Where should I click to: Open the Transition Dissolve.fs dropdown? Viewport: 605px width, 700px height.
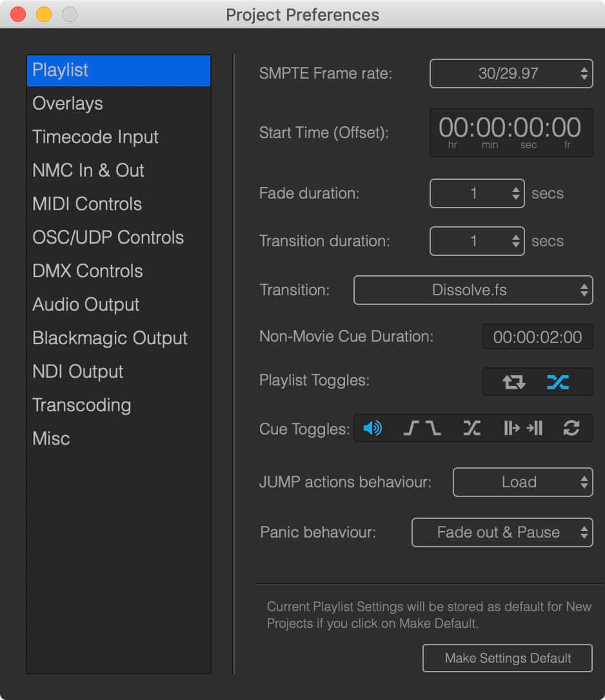pyautogui.click(x=473, y=290)
